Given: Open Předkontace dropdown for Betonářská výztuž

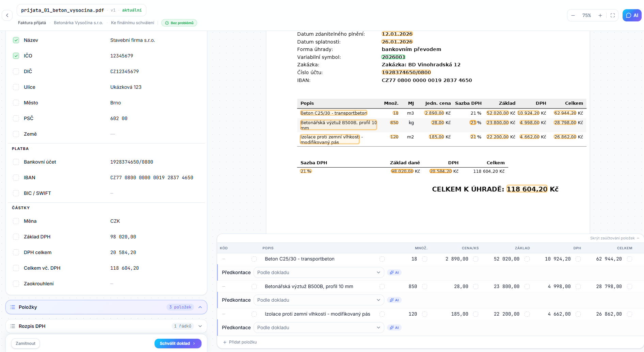Looking at the screenshot, I should (319, 300).
